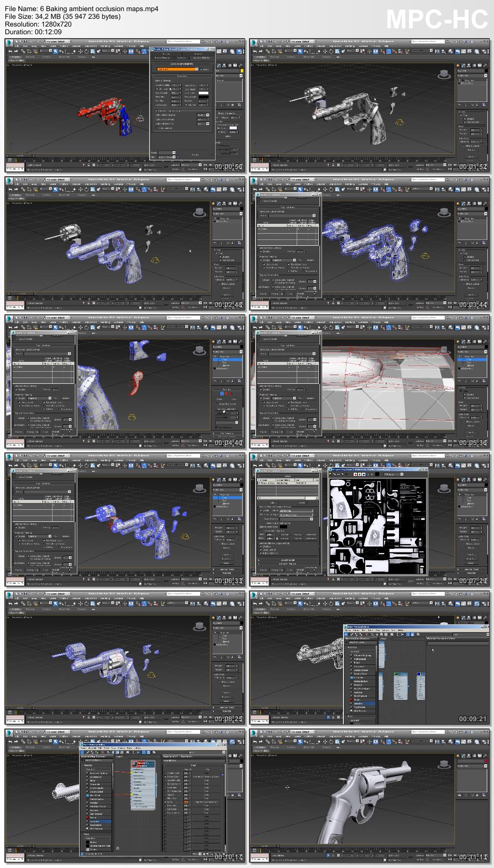Open the thumbnail frame stamped 00:03:44
This screenshot has width=494, height=868.
click(370, 243)
